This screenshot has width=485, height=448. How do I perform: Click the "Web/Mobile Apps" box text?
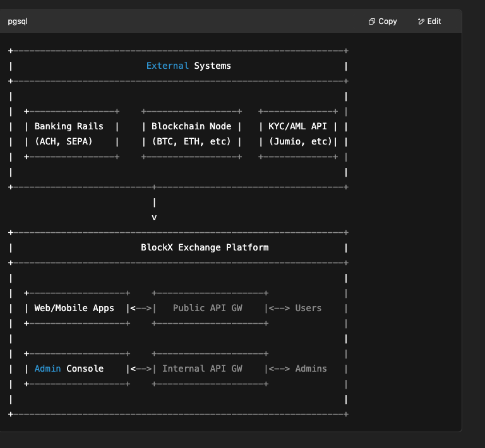74,308
